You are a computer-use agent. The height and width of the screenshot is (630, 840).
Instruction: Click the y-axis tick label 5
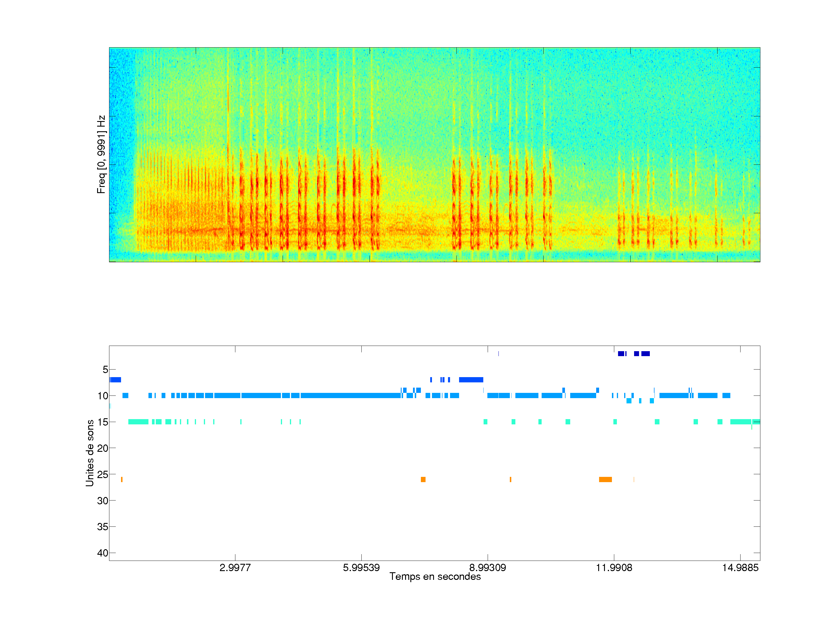[x=105, y=370]
